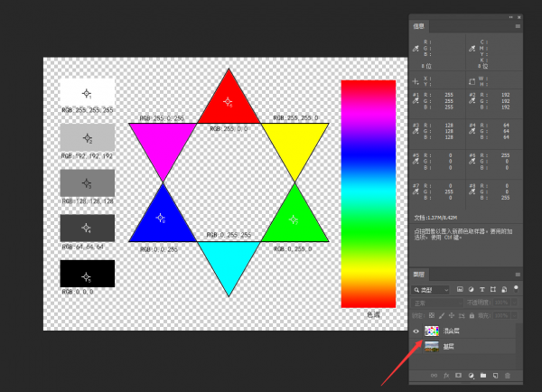542x392 pixels.
Task: Select the 信息 panel tab
Action: tap(421, 26)
